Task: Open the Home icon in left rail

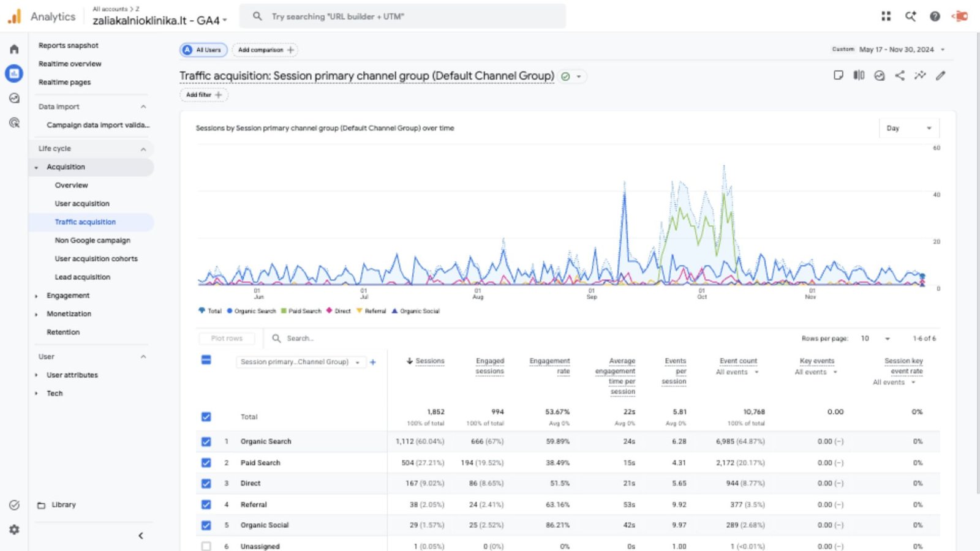Action: [x=14, y=49]
